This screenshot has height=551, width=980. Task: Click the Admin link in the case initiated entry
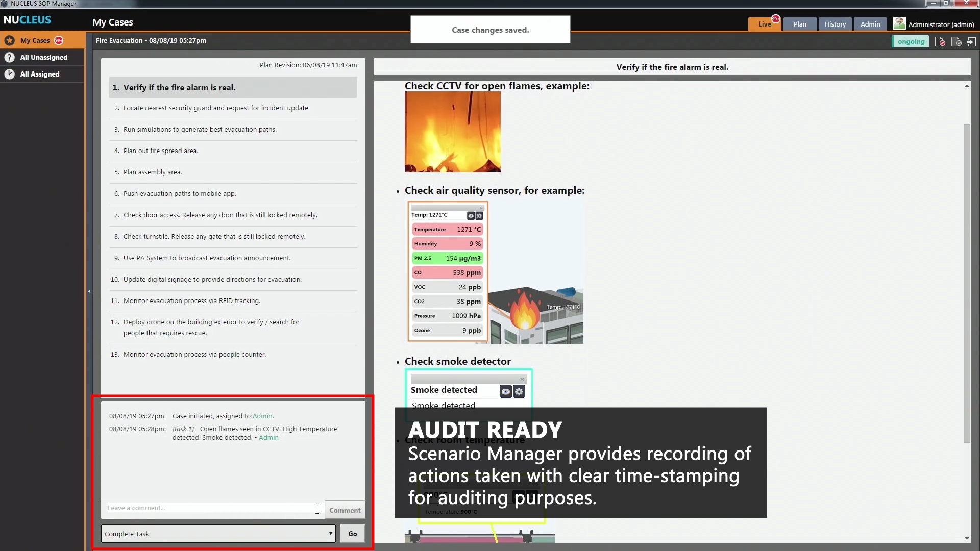pyautogui.click(x=262, y=416)
